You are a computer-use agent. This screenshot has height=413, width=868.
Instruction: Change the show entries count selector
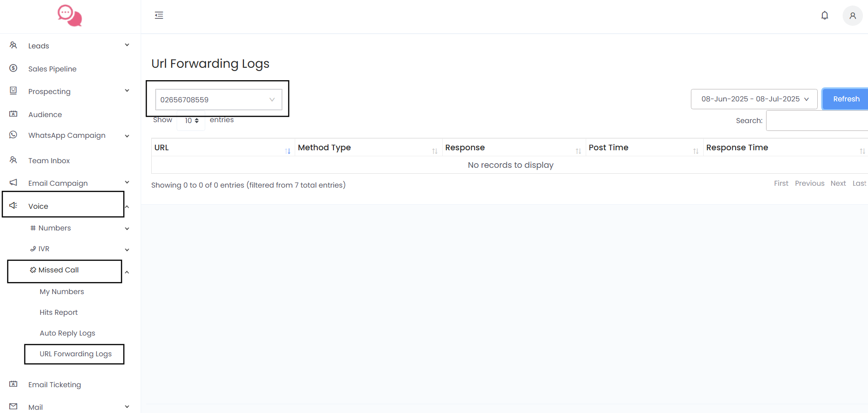[191, 121]
